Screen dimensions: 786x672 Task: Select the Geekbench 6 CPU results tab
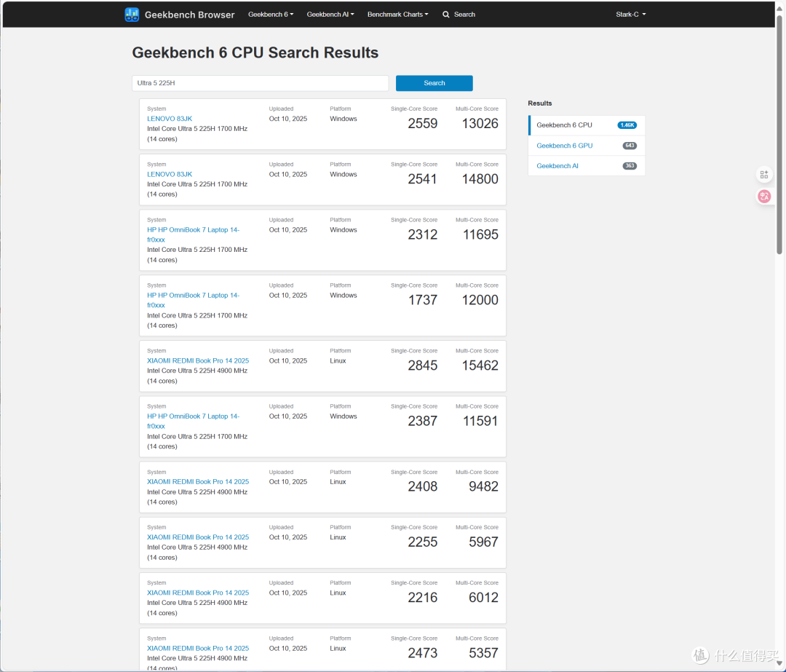click(587, 125)
